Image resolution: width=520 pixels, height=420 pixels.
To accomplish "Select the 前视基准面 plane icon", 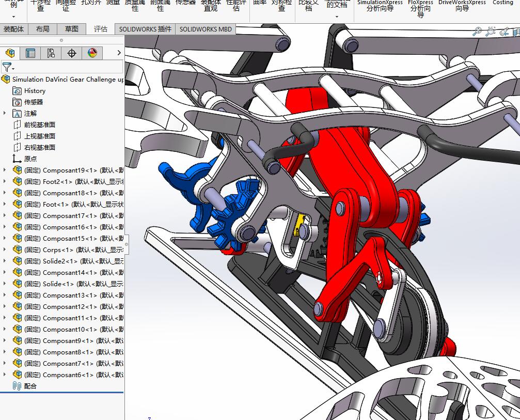I will [17, 125].
